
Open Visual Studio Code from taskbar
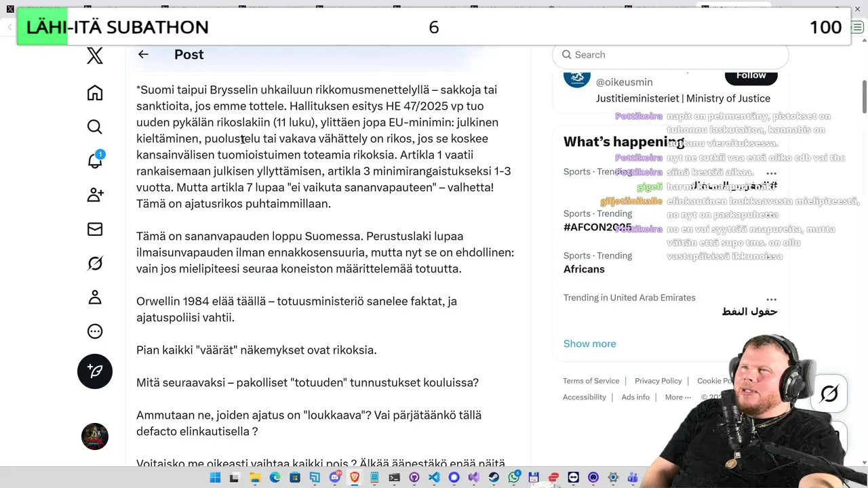pyautogui.click(x=434, y=478)
